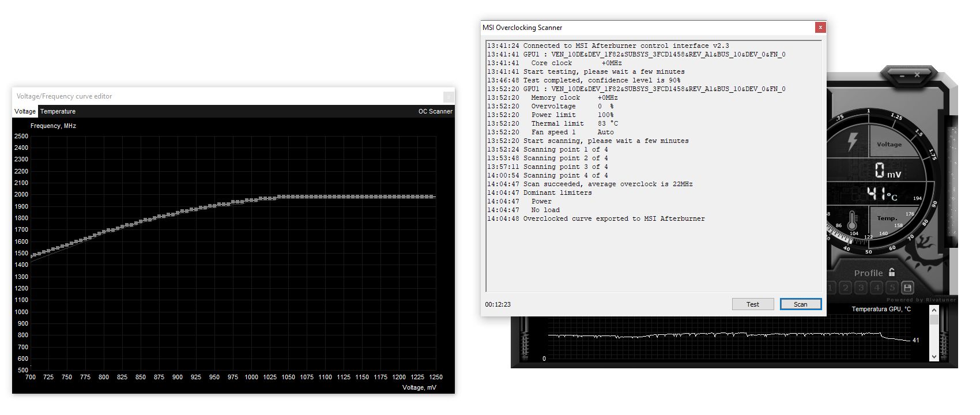980x415 pixels.
Task: Click the save profile floppy icon
Action: [x=907, y=288]
